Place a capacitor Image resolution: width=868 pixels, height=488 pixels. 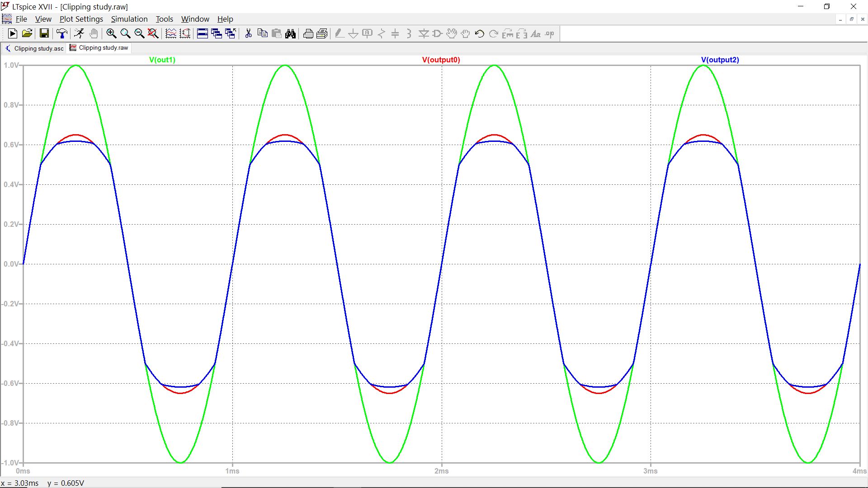point(395,33)
